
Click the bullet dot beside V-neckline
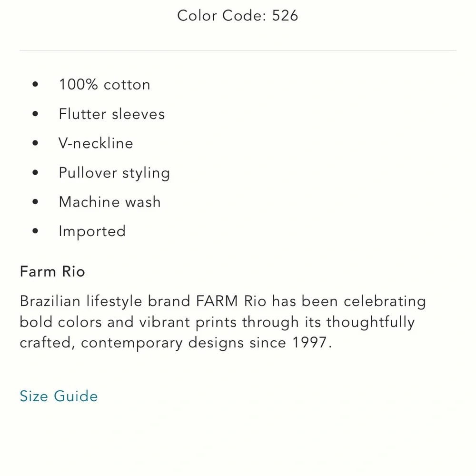pos(35,143)
